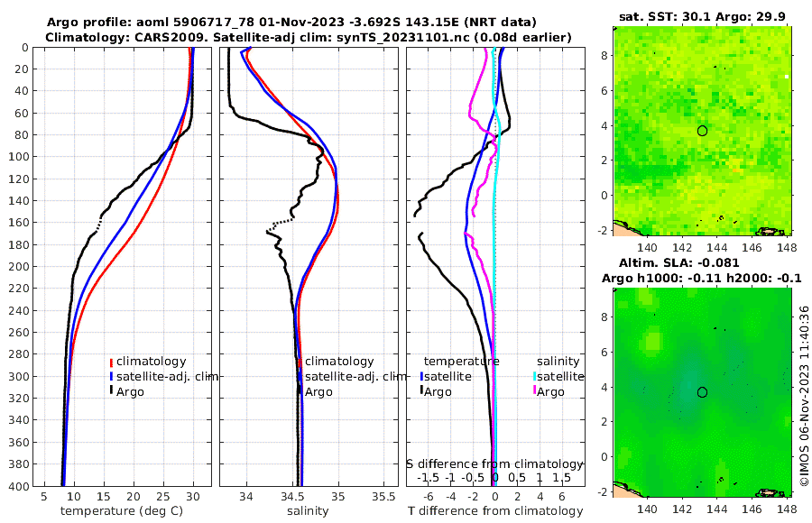This screenshot has height=523, width=812.
Task: Click 'T difference from climatology' axis label
Action: [x=495, y=510]
